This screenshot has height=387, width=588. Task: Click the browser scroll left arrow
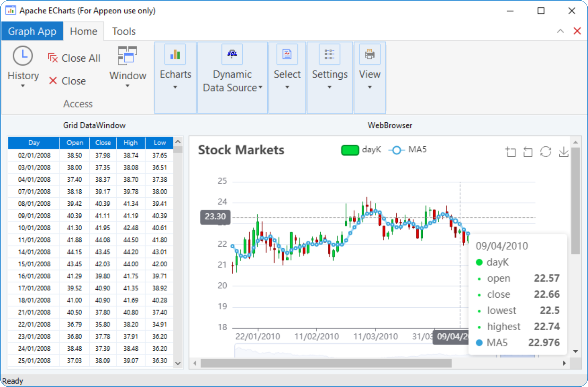pyautogui.click(x=195, y=363)
